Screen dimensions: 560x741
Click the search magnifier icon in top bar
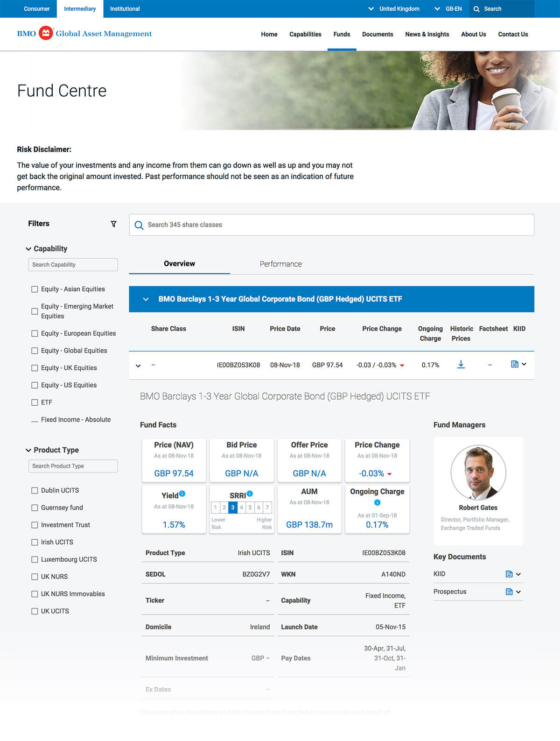pyautogui.click(x=476, y=9)
